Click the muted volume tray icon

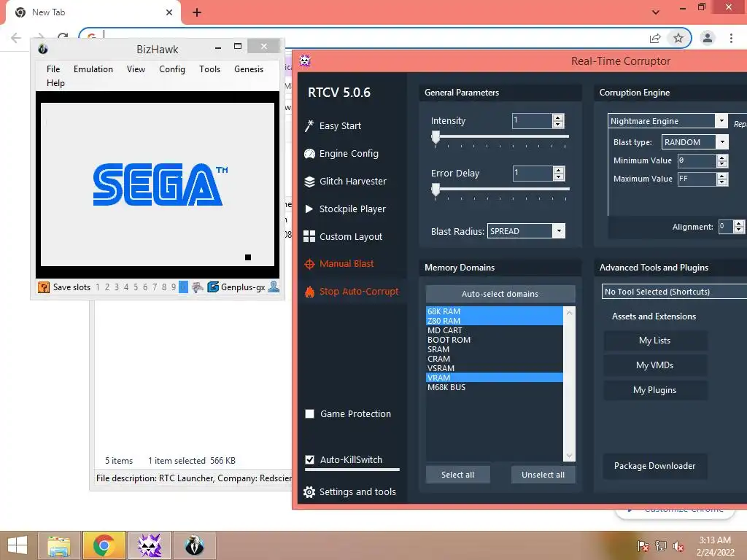coord(678,546)
